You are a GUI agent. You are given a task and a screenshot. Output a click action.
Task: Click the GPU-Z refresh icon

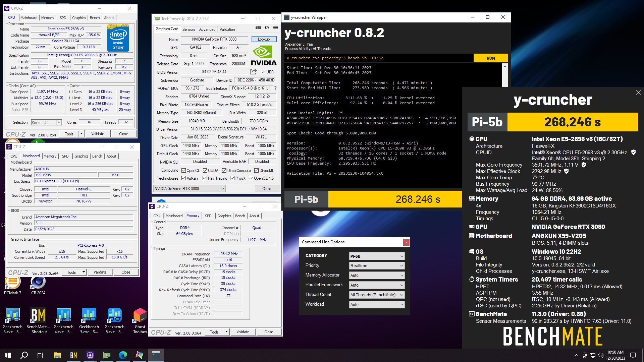(x=267, y=28)
